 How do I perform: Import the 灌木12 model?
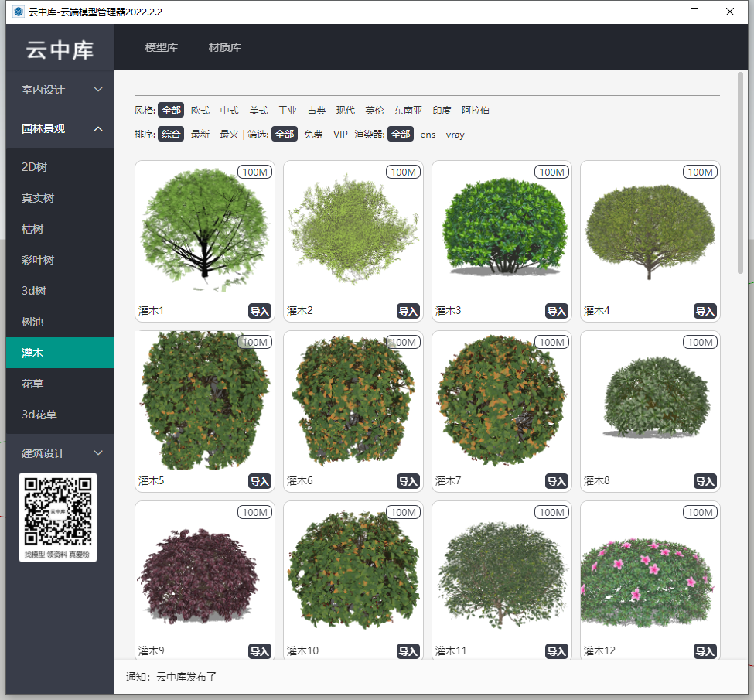705,651
